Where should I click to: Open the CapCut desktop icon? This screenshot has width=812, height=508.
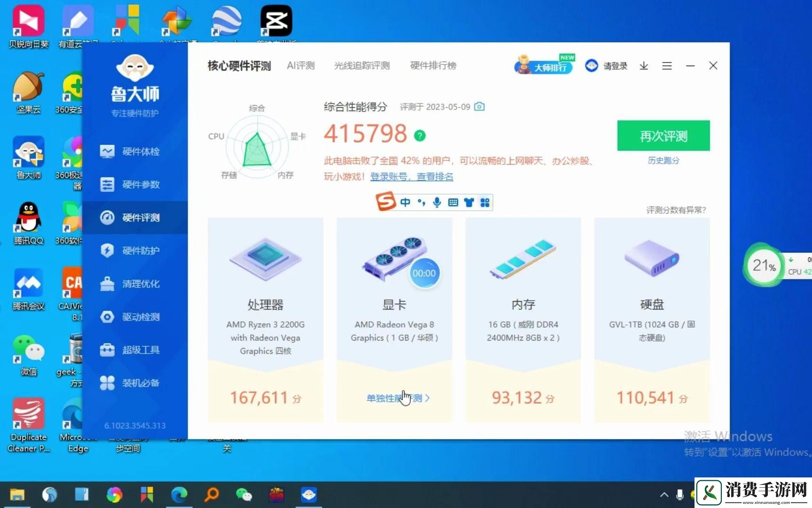pyautogui.click(x=276, y=22)
